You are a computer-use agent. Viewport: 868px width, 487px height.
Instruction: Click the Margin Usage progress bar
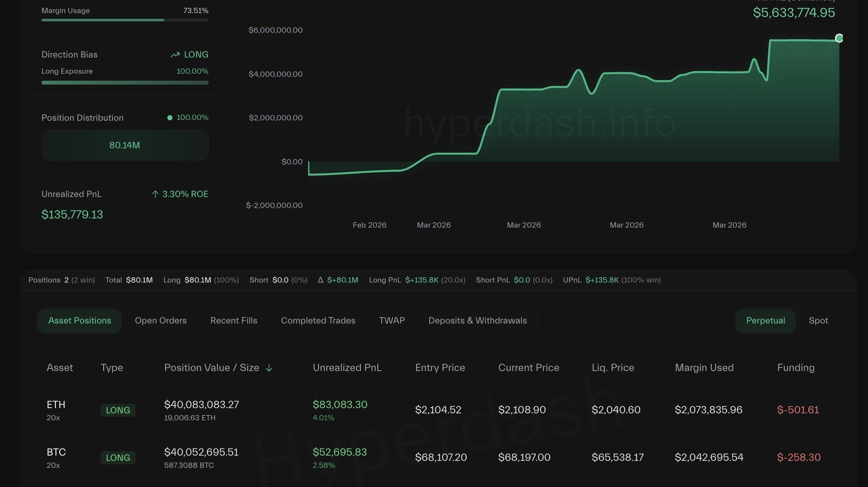point(125,20)
